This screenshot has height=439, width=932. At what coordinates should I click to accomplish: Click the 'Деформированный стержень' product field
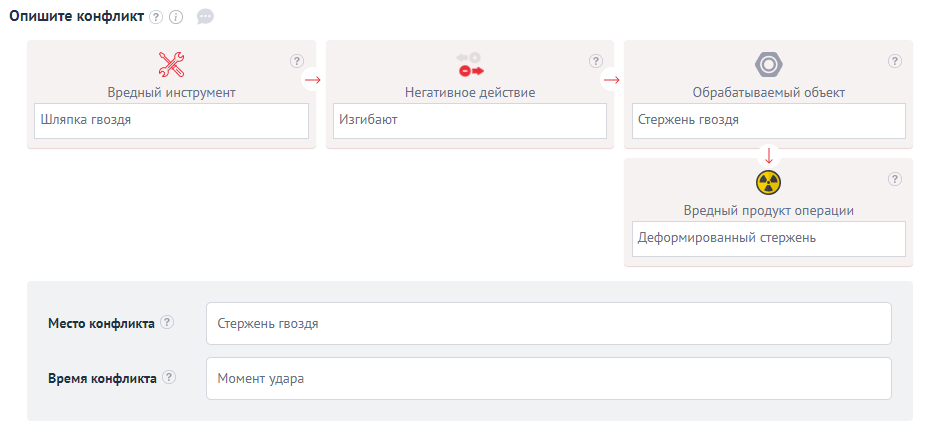point(768,239)
